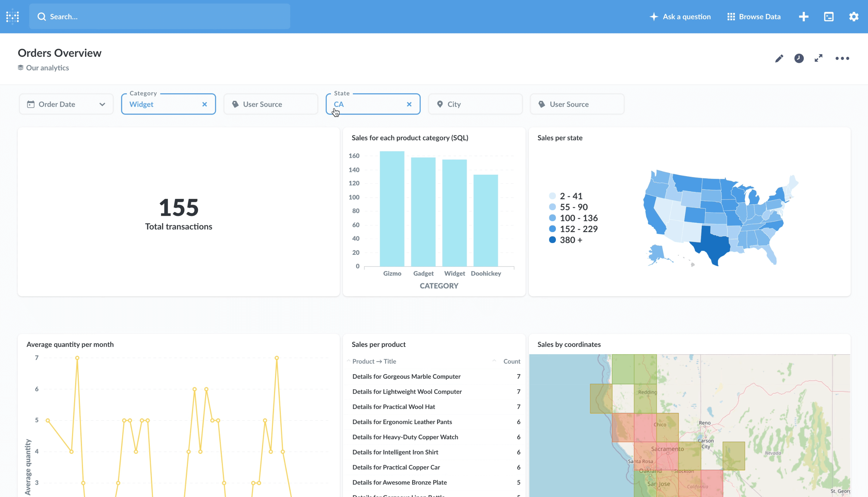The height and width of the screenshot is (497, 868).
Task: Open the Average quantity per month card title
Action: click(x=70, y=344)
